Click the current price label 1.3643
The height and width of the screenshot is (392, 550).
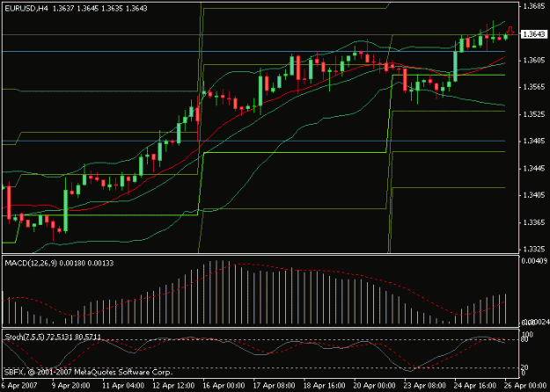coord(533,34)
